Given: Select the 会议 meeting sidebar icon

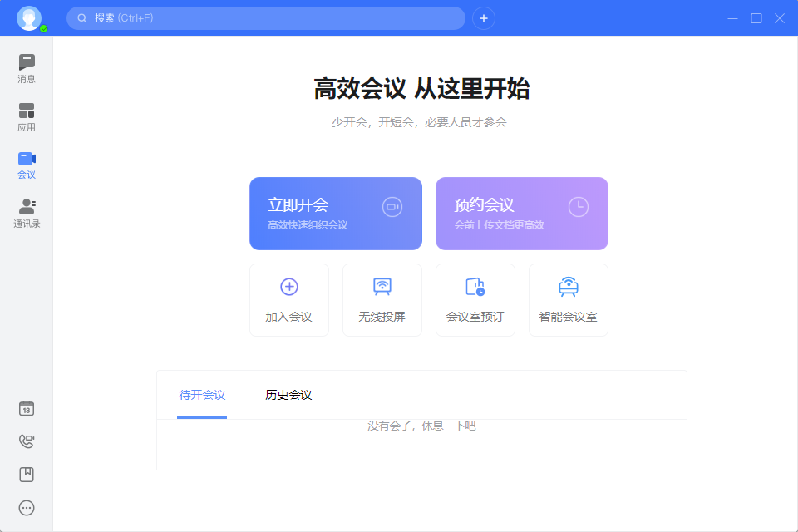Looking at the screenshot, I should [27, 165].
